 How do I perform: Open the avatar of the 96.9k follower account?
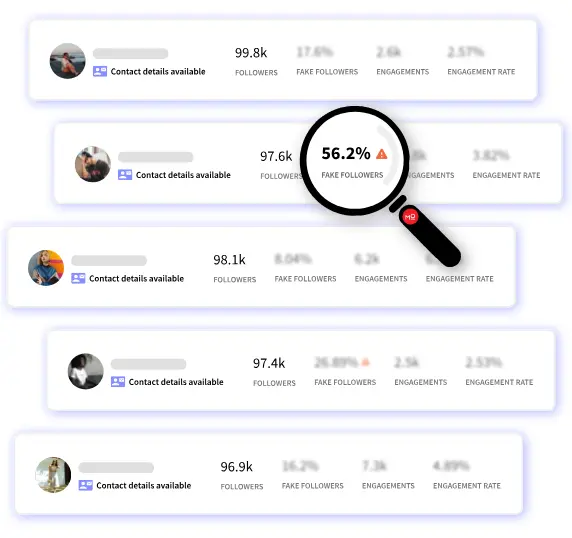coord(53,475)
